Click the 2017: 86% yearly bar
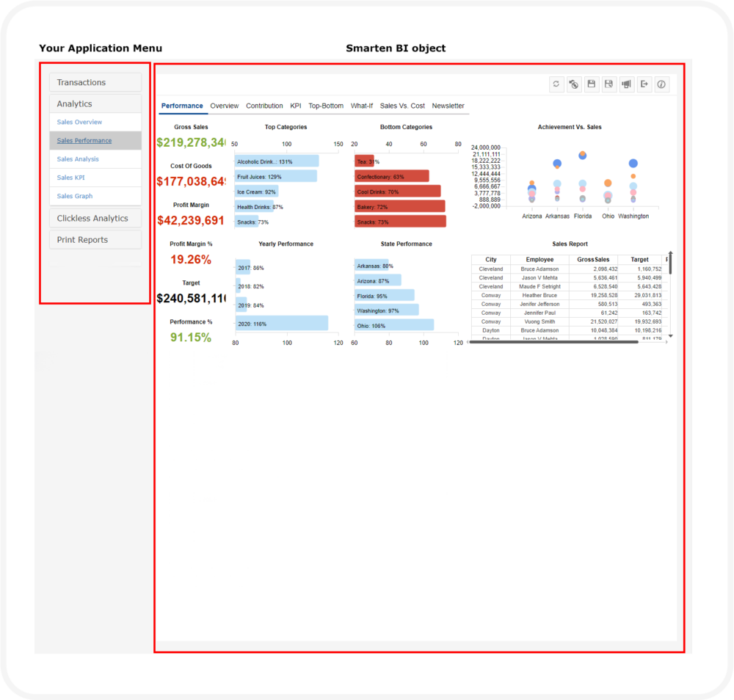The image size is (734, 700). coord(243,268)
